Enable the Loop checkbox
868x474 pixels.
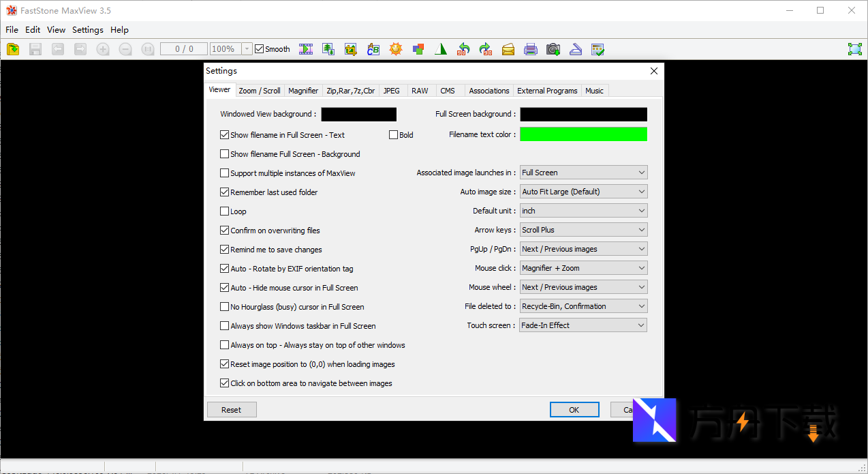point(225,211)
